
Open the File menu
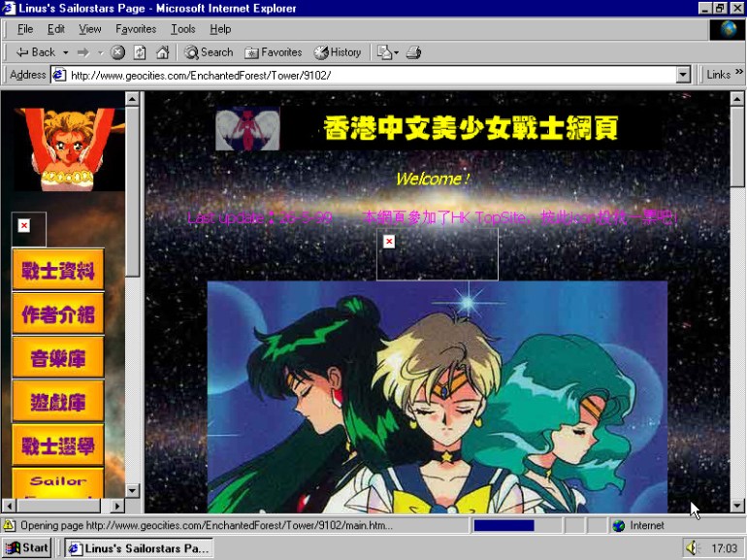[25, 29]
